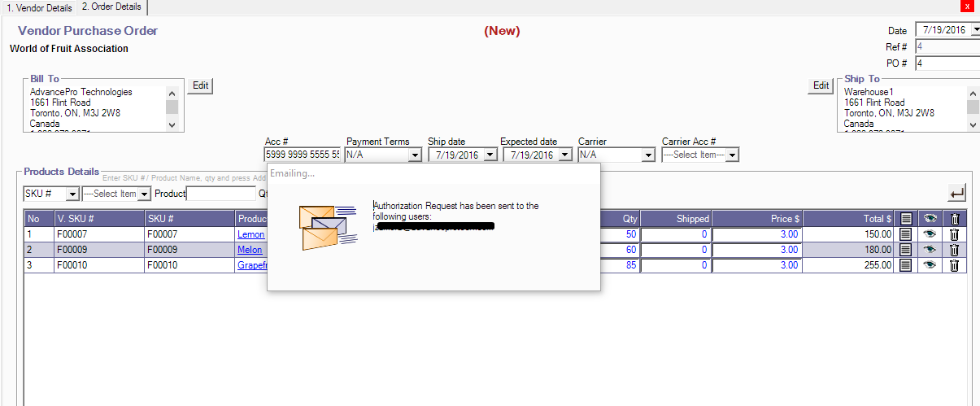Delete the Lemon row with trash icon
The width and height of the screenshot is (980, 406).
955,234
